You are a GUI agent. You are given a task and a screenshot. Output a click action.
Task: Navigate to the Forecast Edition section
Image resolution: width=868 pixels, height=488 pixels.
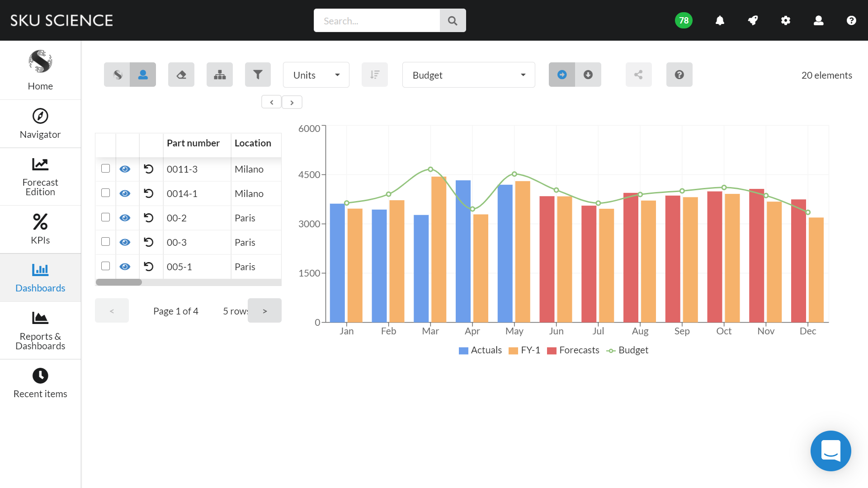click(40, 176)
